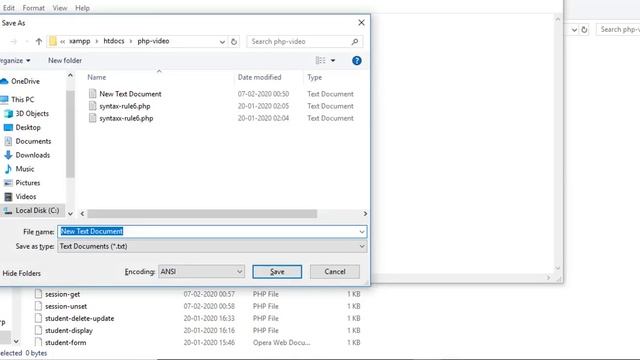Click the New folder button
640x360 pixels.
coord(65,61)
